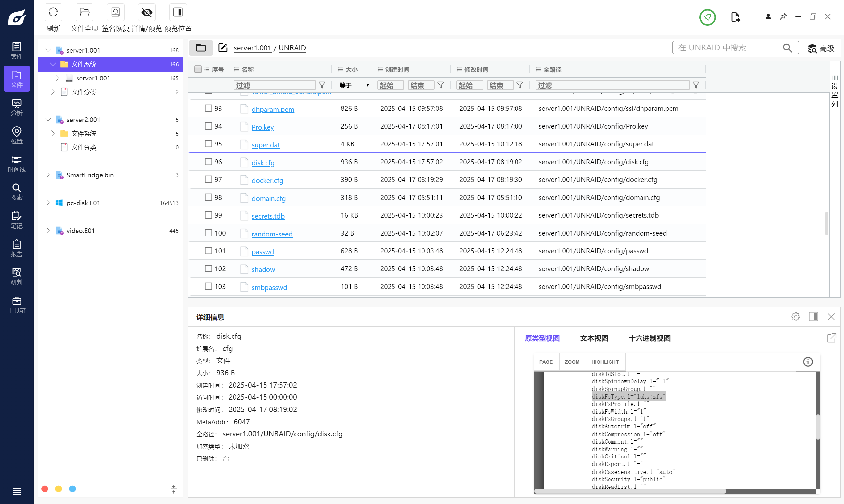
Task: Open the 案件 sidebar section
Action: [16, 50]
